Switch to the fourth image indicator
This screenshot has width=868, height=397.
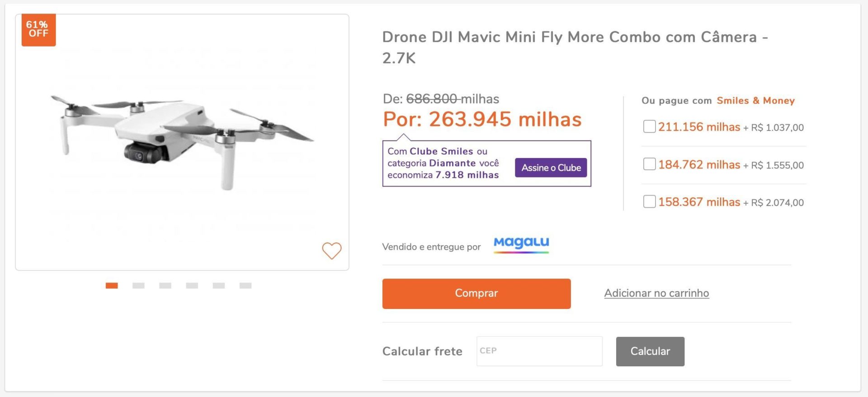tap(192, 285)
